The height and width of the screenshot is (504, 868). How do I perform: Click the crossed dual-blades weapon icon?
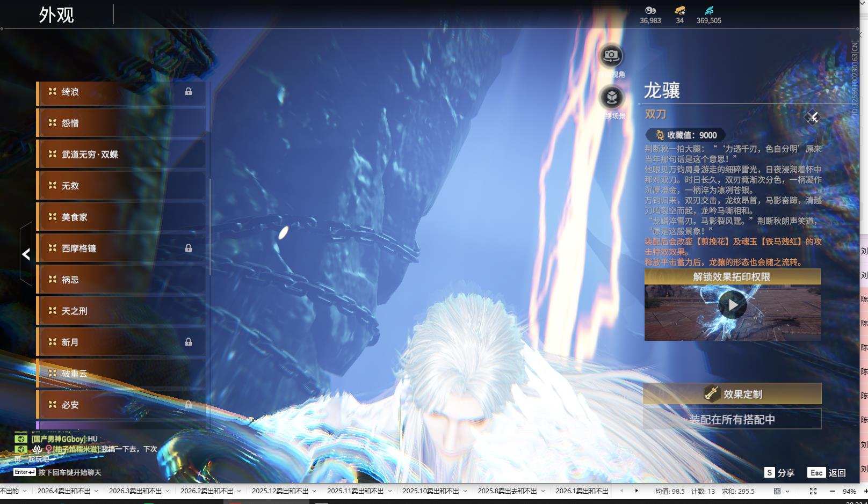tap(812, 117)
